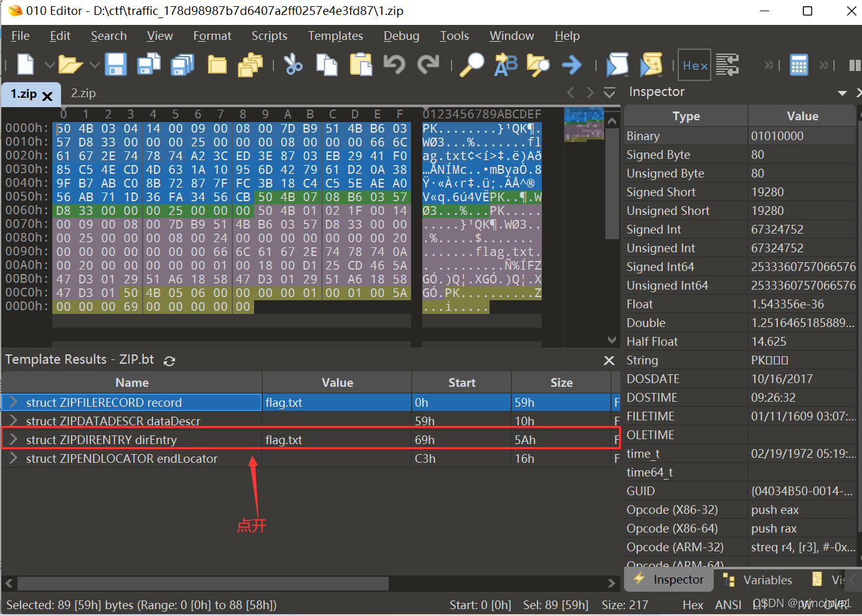Copy selection with the Copy icon
The width and height of the screenshot is (862, 616).
pyautogui.click(x=326, y=64)
